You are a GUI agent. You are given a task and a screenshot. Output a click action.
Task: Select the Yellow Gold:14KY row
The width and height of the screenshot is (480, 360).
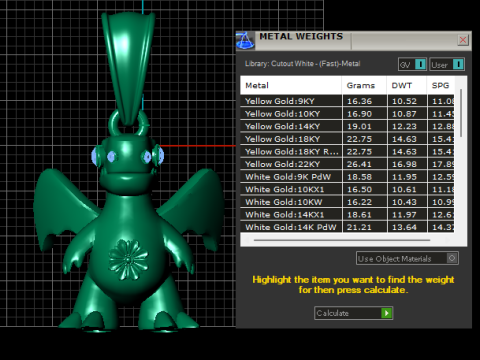(347, 126)
